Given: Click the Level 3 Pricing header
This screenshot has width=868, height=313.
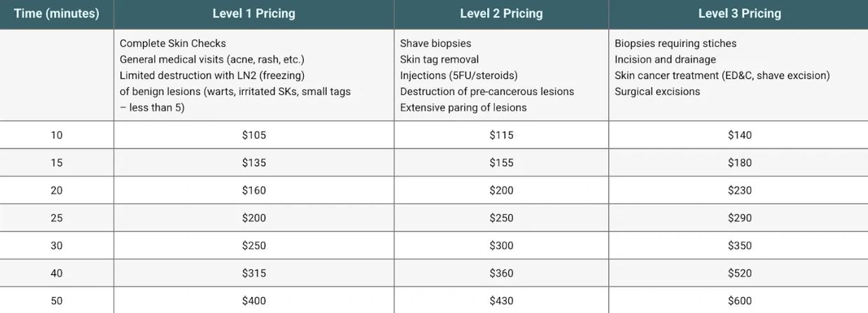Looking at the screenshot, I should 740,13.
